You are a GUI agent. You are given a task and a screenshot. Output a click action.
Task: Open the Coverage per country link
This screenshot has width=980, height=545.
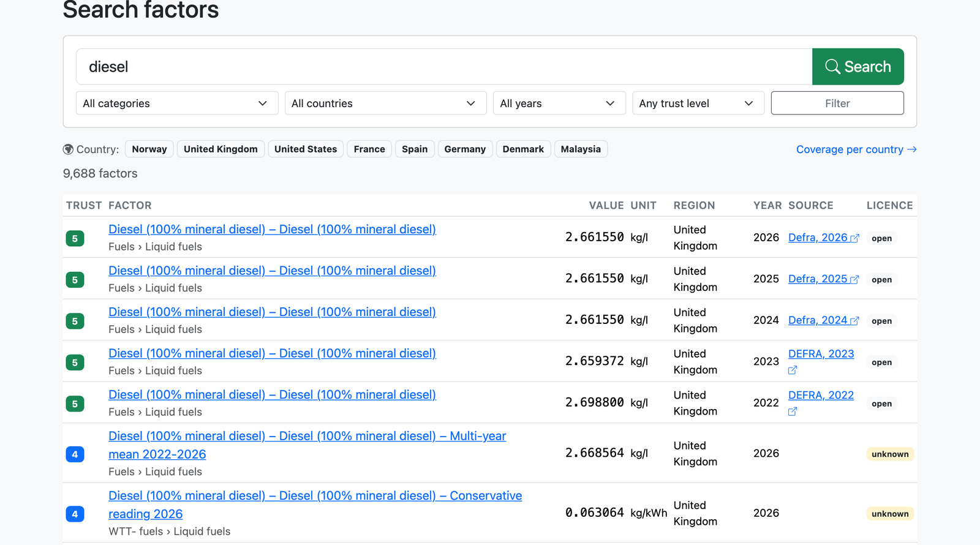coord(856,149)
